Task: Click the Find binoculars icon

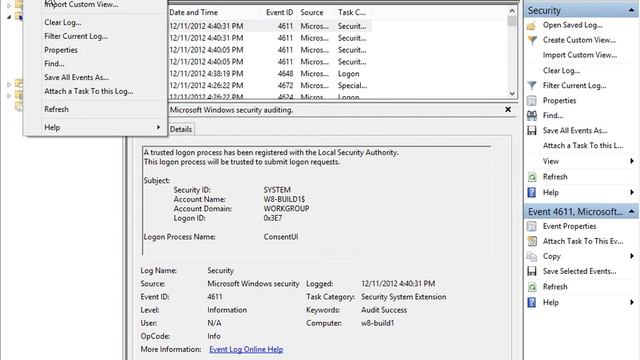Action: point(532,116)
